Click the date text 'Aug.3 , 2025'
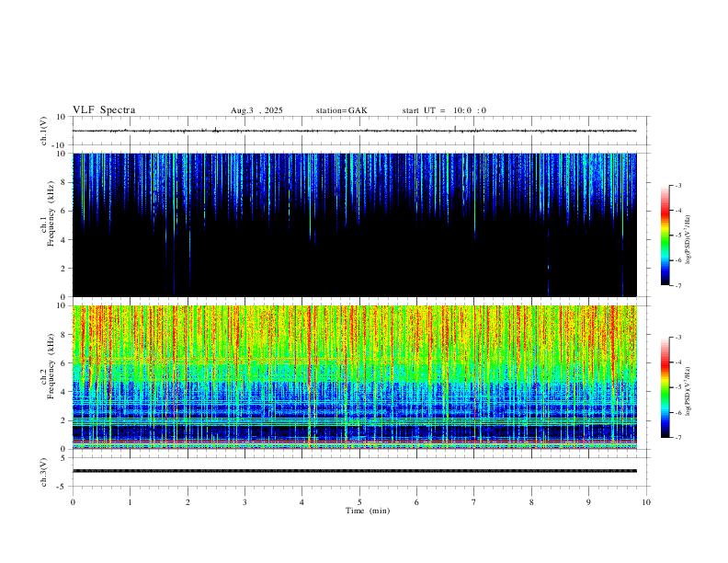The image size is (728, 563). tap(256, 110)
